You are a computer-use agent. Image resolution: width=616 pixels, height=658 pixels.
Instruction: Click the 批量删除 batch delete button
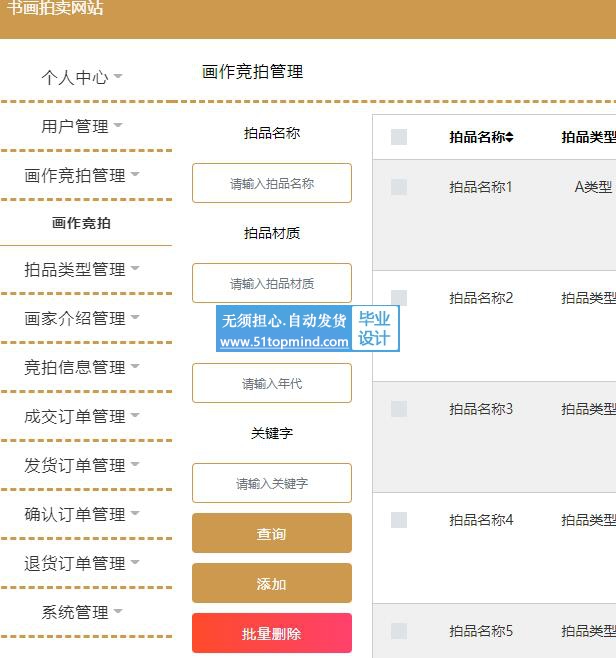tap(272, 633)
